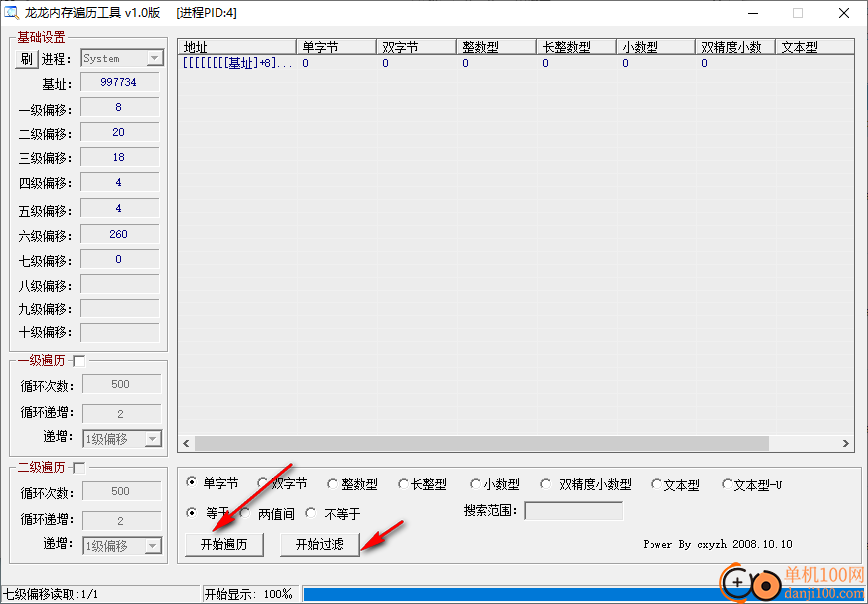This screenshot has width=868, height=604.
Task: Select the 文本型 radio button
Action: (656, 484)
